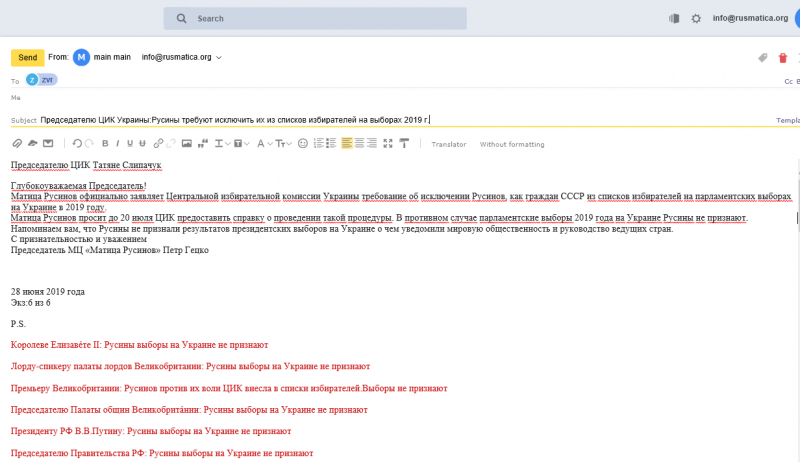800x462 pixels.
Task: Align text to the right
Action: click(x=372, y=143)
